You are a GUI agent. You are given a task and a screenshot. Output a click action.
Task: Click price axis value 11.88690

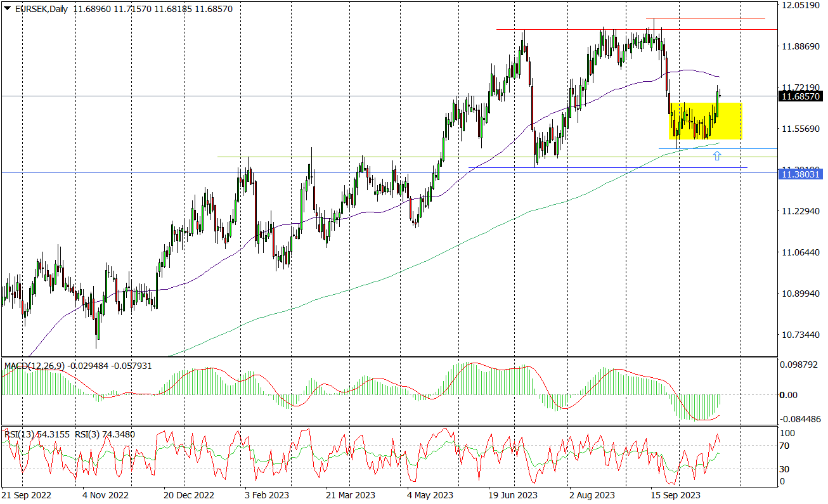pos(799,47)
